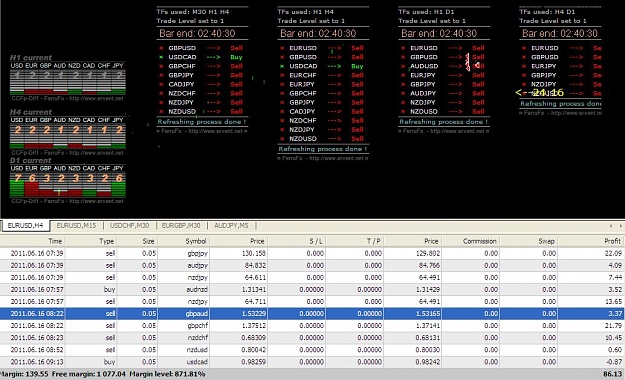Select the audjpy sell trade row

(312, 265)
